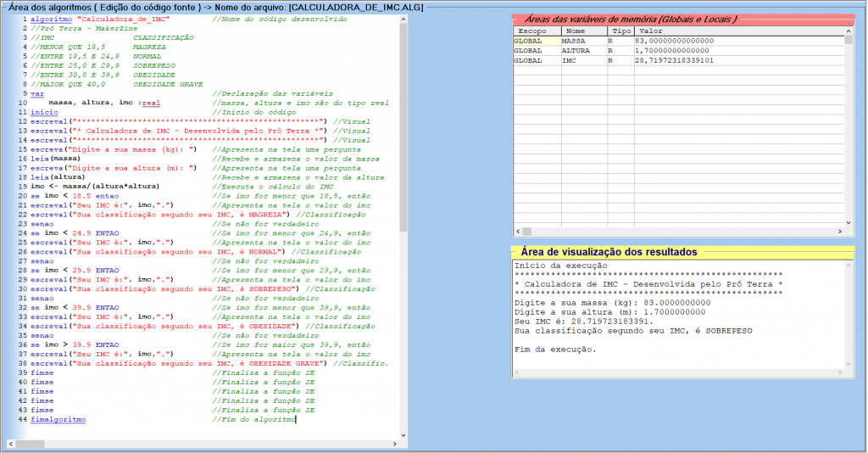
Task: Click right arrow of code editor horizontal scrollbar
Action: (x=397, y=442)
